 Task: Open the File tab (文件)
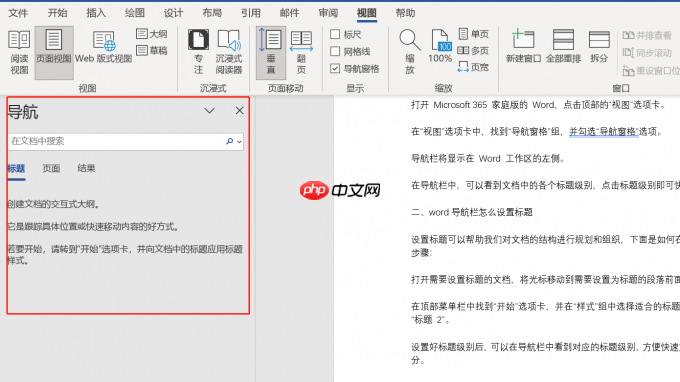pos(18,13)
